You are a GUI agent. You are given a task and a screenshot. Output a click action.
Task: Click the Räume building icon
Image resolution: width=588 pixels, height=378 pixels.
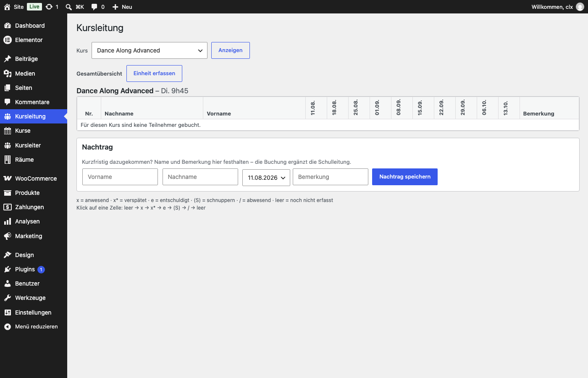click(8, 160)
